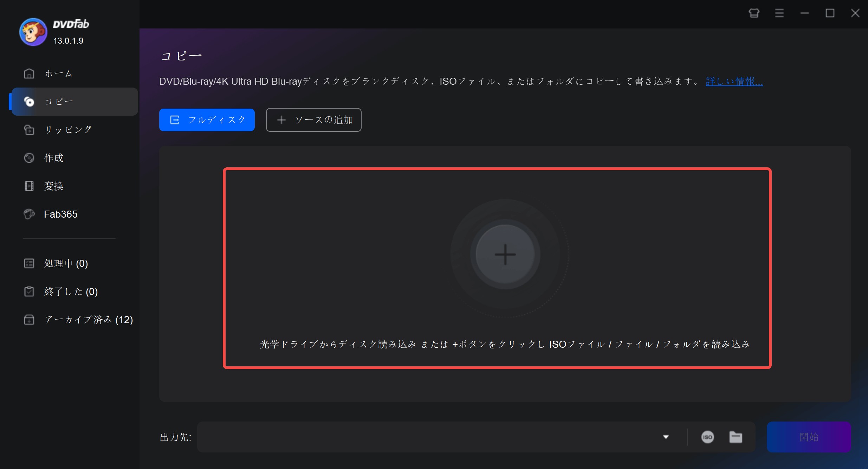Open the 詳しい情報 link

[734, 82]
